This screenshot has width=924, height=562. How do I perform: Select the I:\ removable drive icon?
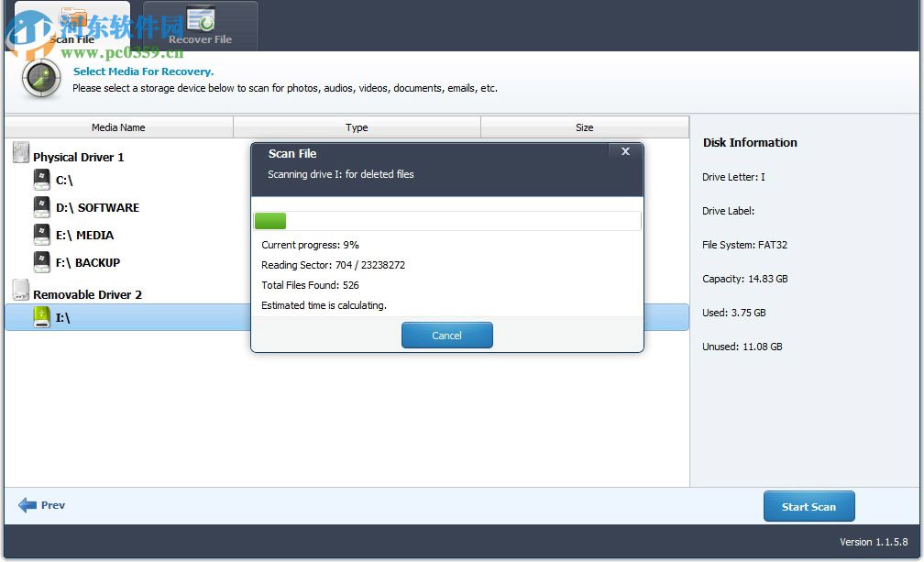(x=42, y=317)
